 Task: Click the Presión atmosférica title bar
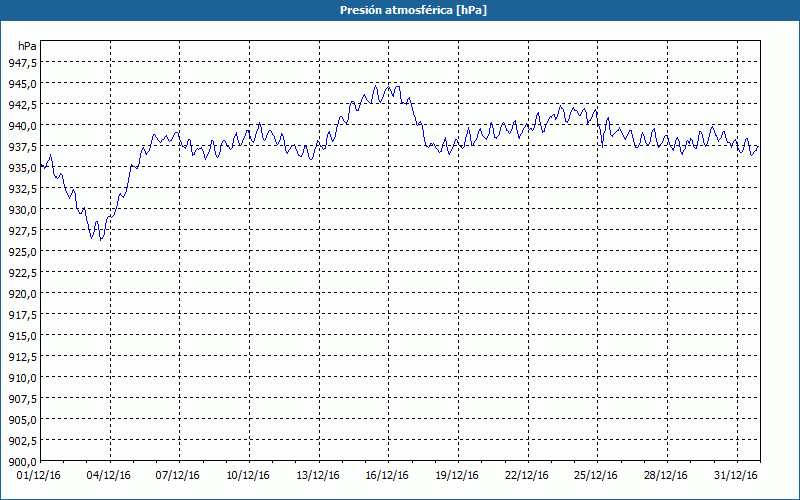tap(400, 10)
